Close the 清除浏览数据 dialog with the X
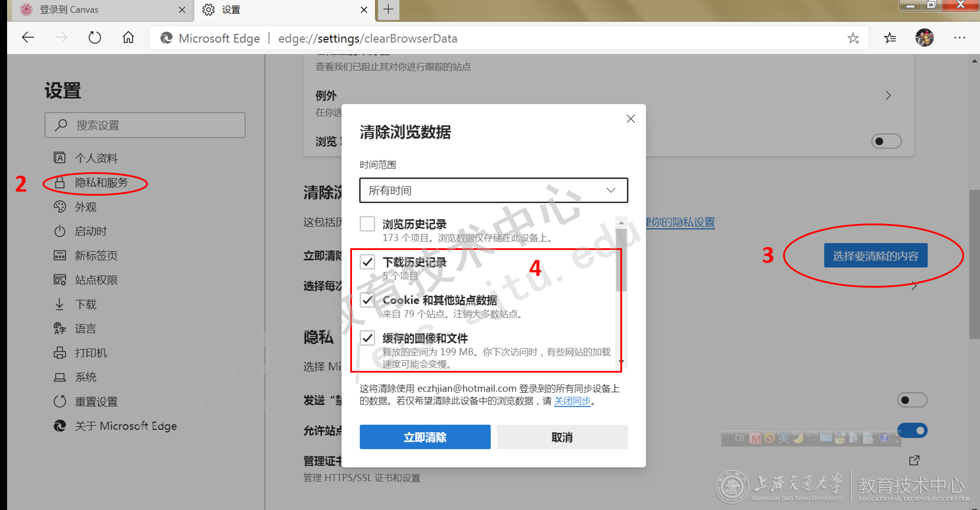Screen dimensions: 980x510 pos(630,119)
